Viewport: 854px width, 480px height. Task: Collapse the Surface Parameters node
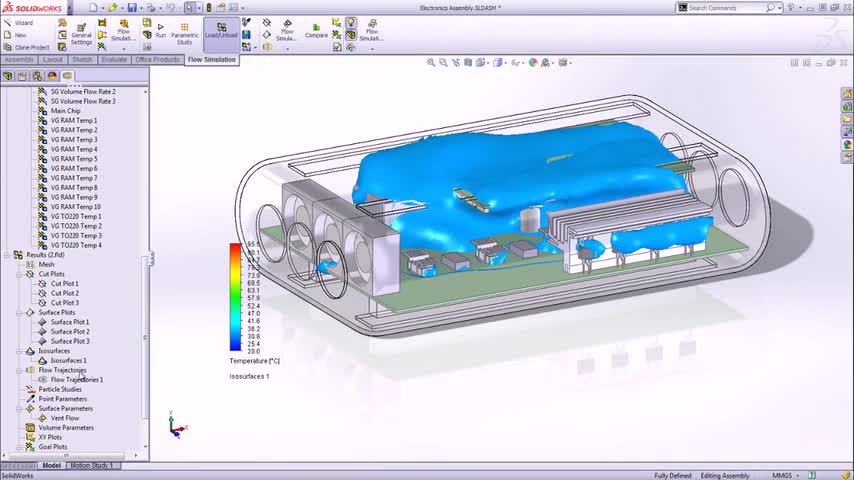pyautogui.click(x=19, y=408)
